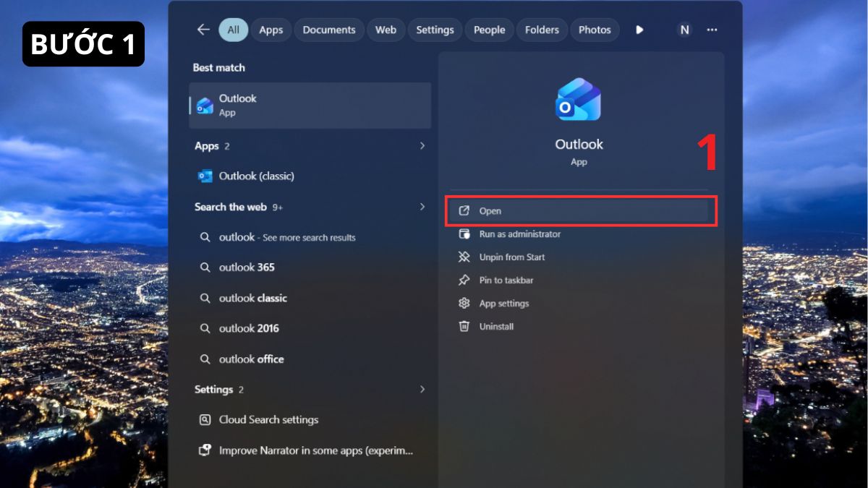Screen dimensions: 868x488
Task: Switch to the Web filter tab
Action: click(386, 30)
